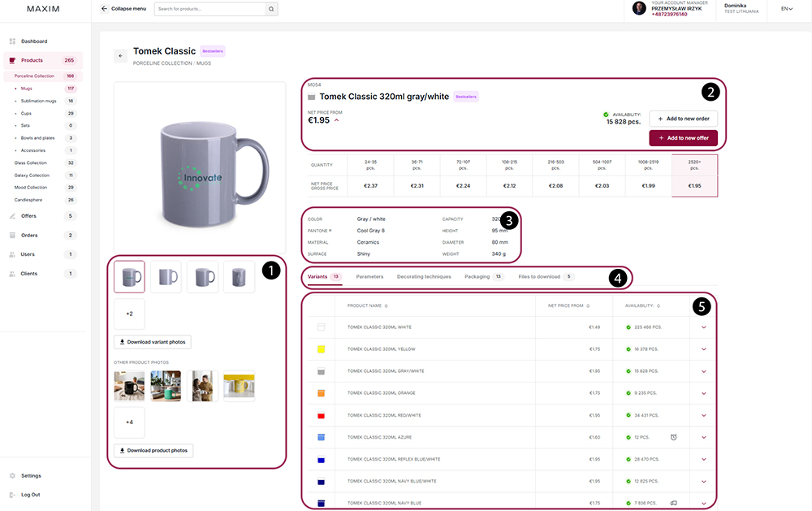Click the Log Out icon
Viewport: 812px width, 511px height.
click(12, 495)
